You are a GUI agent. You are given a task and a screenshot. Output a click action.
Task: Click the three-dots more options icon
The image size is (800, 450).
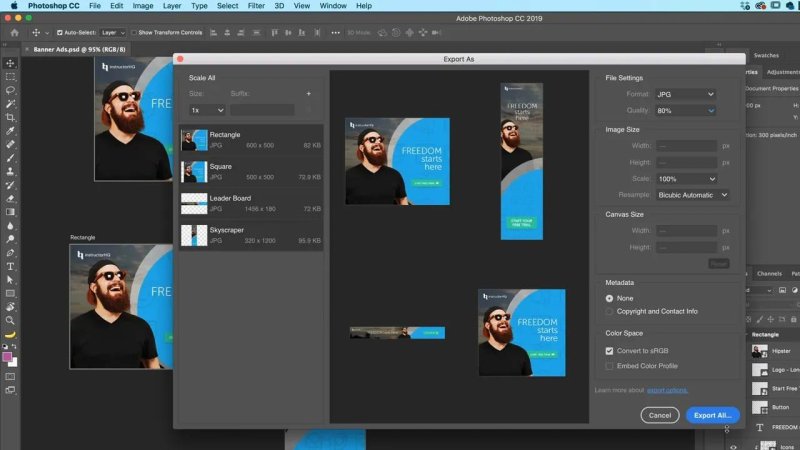click(335, 33)
